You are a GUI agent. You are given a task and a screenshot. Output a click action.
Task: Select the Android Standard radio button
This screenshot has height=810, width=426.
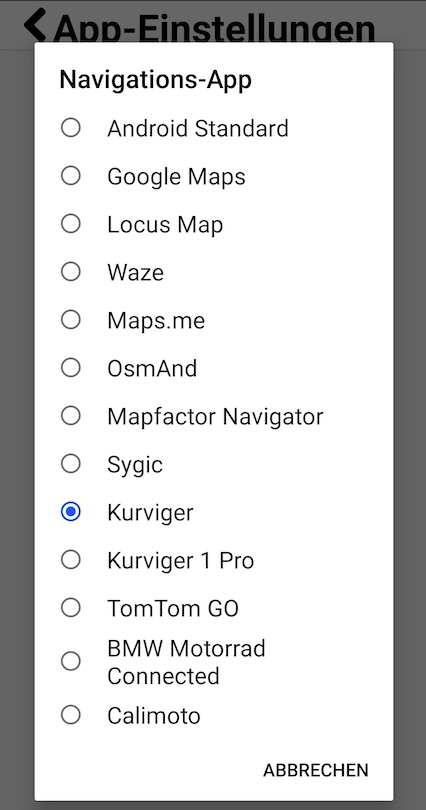[x=71, y=128]
